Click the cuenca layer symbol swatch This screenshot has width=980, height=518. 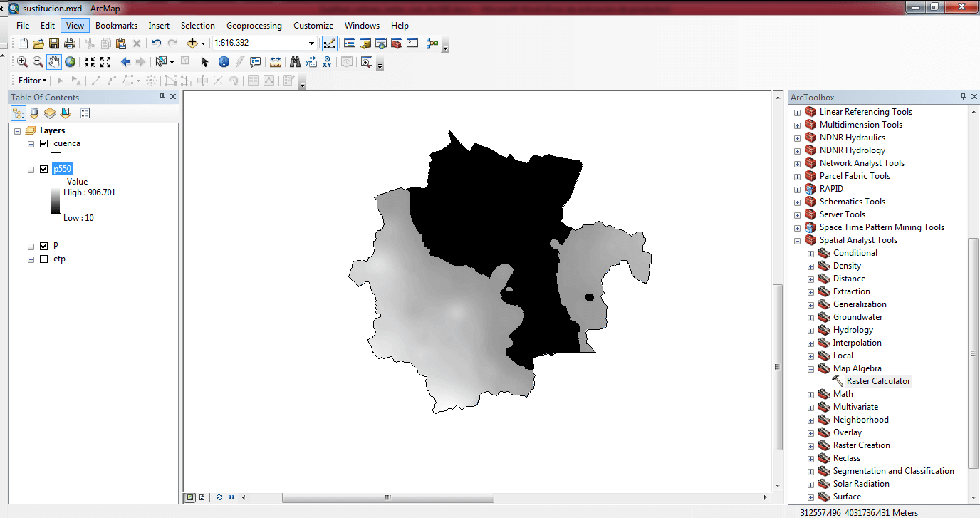click(x=56, y=156)
